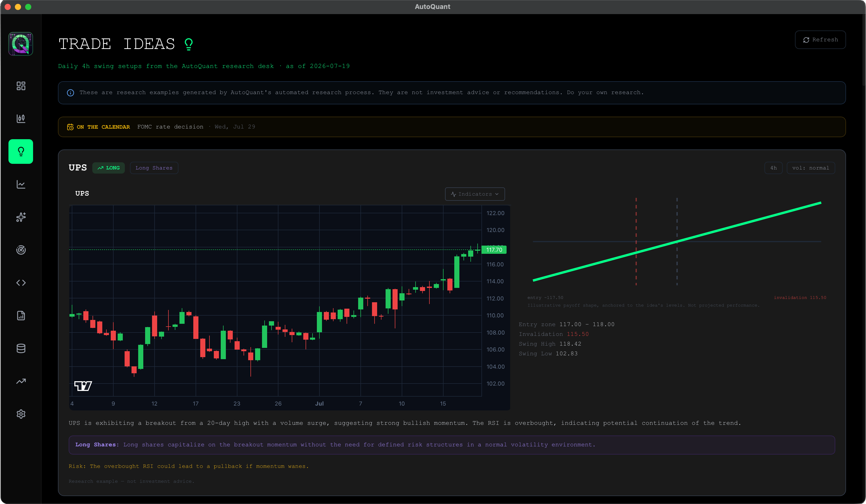Click the AutoQuant logo icon
866x504 pixels.
[x=21, y=44]
